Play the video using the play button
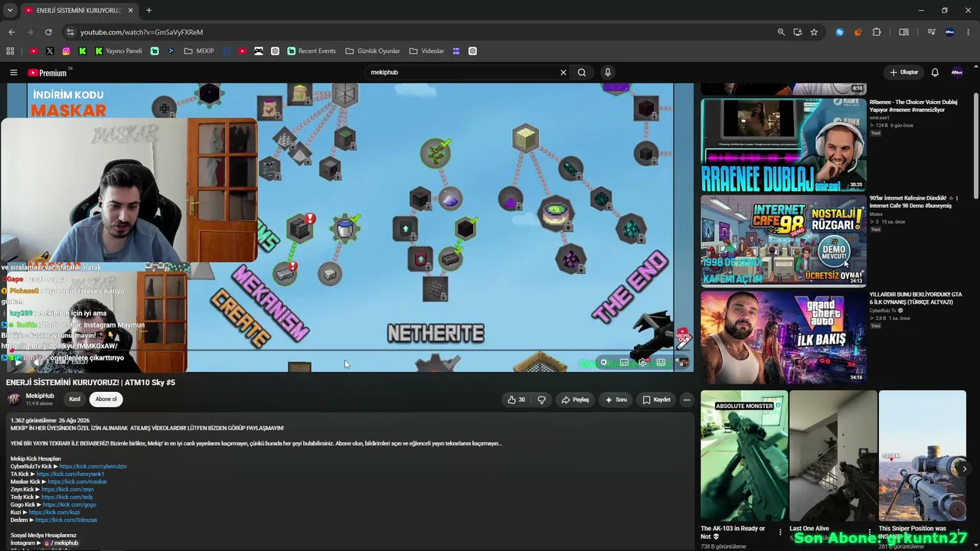This screenshot has height=551, width=980. [x=17, y=363]
